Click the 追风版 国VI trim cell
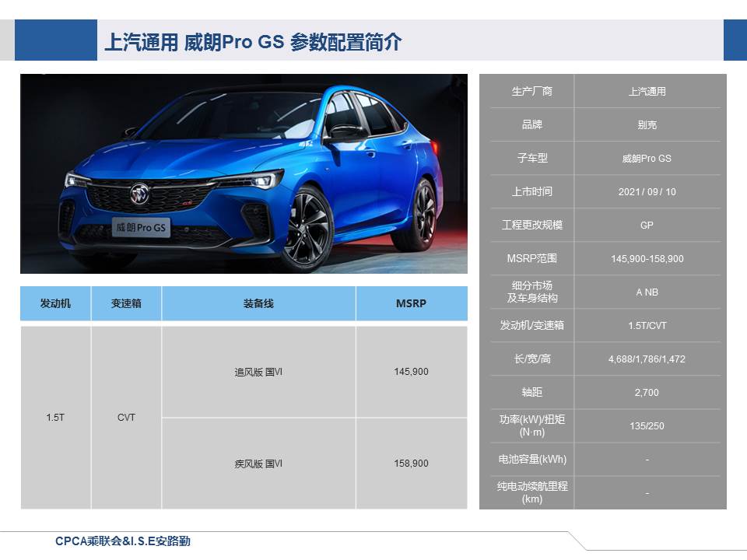This screenshot has height=560, width=747. pos(258,372)
